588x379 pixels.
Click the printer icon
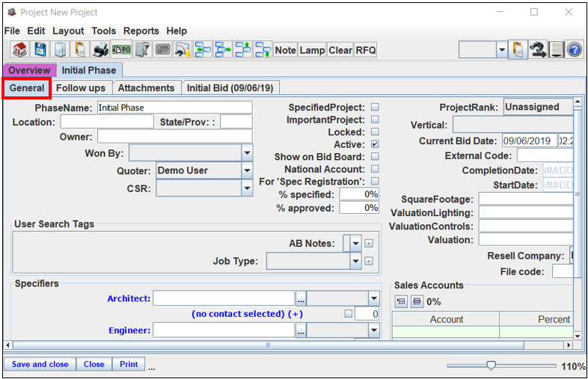pyautogui.click(x=100, y=49)
